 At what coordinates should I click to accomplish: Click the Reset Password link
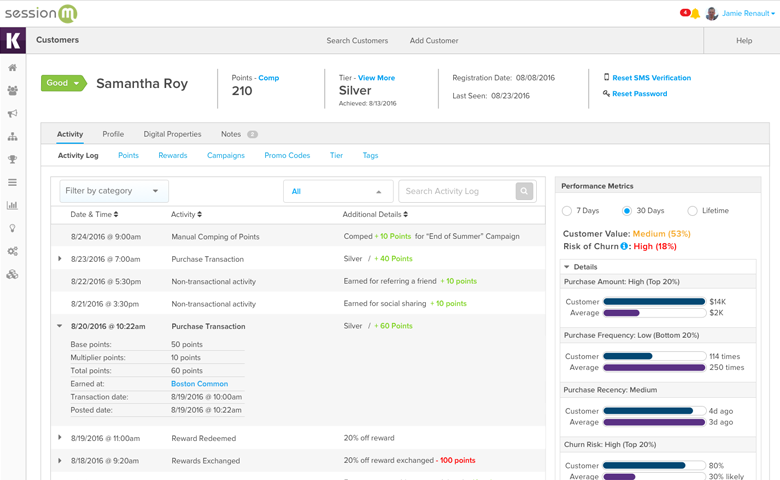click(639, 94)
